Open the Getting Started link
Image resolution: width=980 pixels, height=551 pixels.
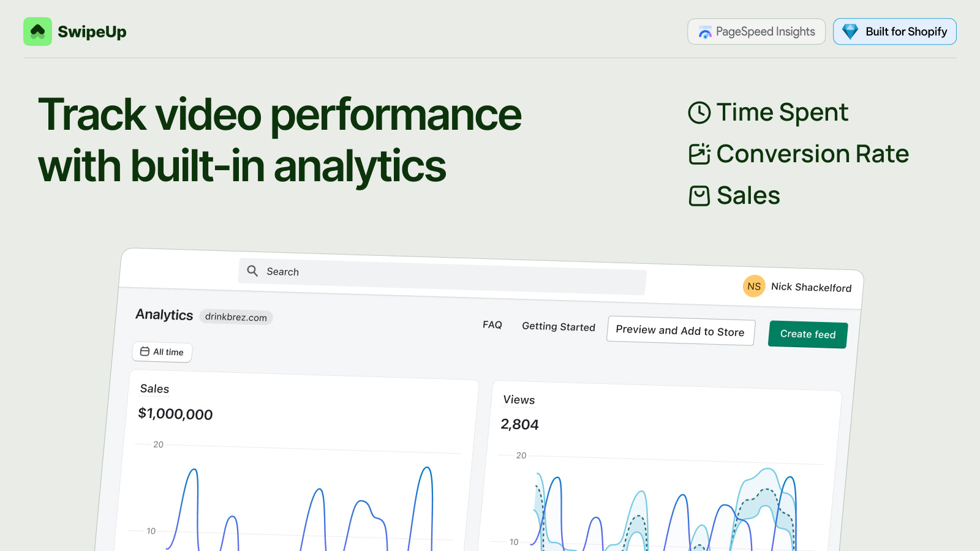pyautogui.click(x=559, y=327)
